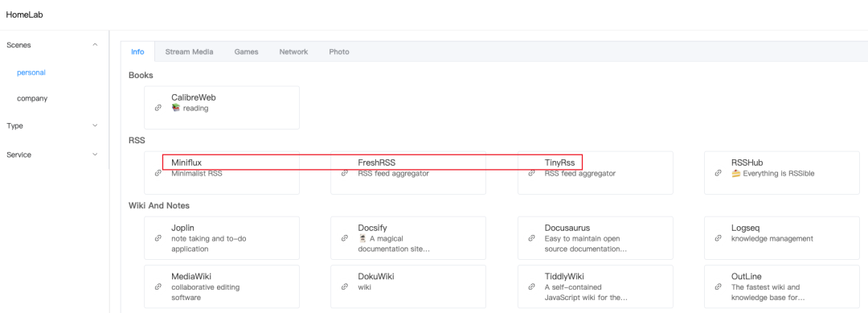Open the Games tab
This screenshot has width=868, height=313.
pyautogui.click(x=247, y=51)
